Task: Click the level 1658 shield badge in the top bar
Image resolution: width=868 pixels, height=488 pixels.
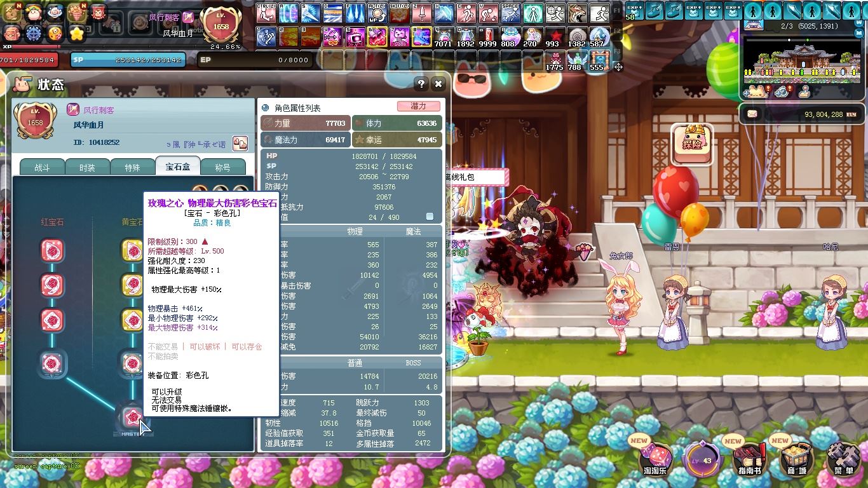Action: tap(220, 27)
